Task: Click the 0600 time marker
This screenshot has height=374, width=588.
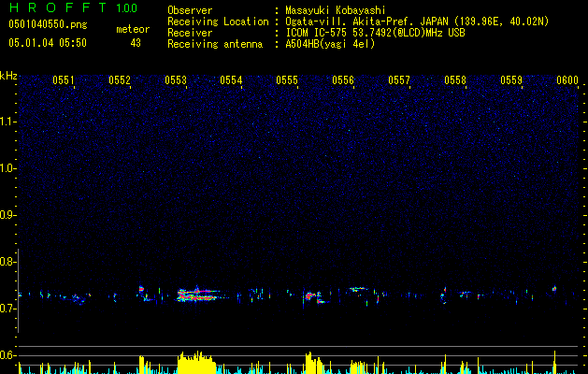Action: click(567, 80)
